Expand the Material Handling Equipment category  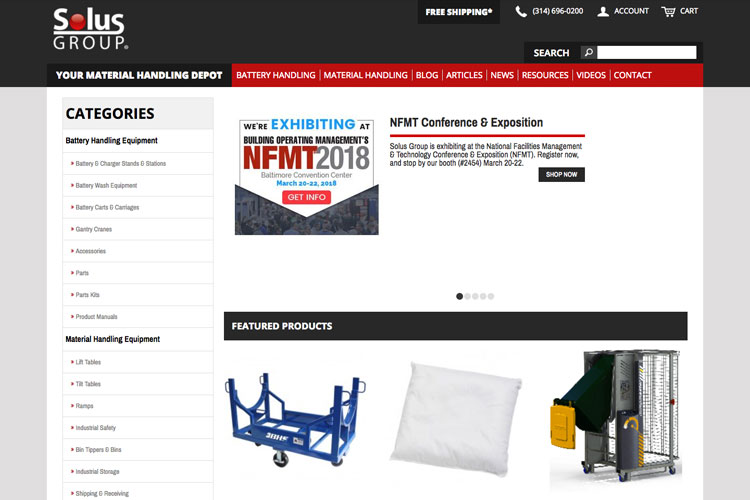click(x=113, y=339)
